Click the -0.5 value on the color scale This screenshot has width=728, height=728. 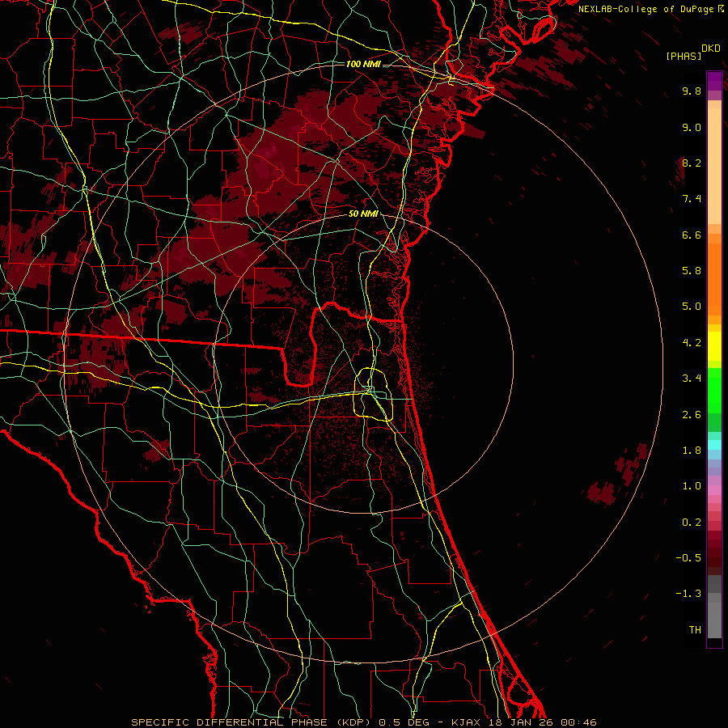[x=688, y=558]
